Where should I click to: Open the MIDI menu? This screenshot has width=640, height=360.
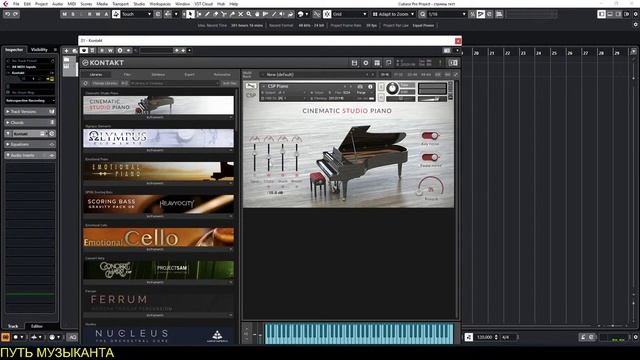pos(71,4)
